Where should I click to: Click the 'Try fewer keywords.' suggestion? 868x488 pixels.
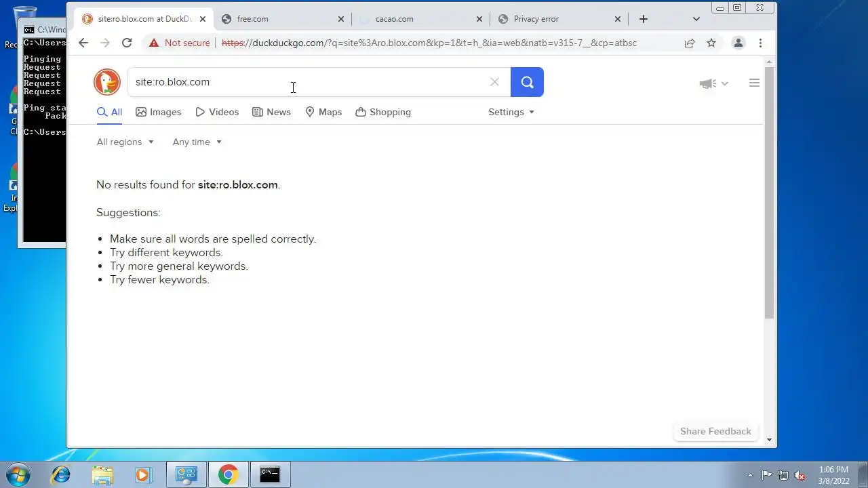click(159, 279)
